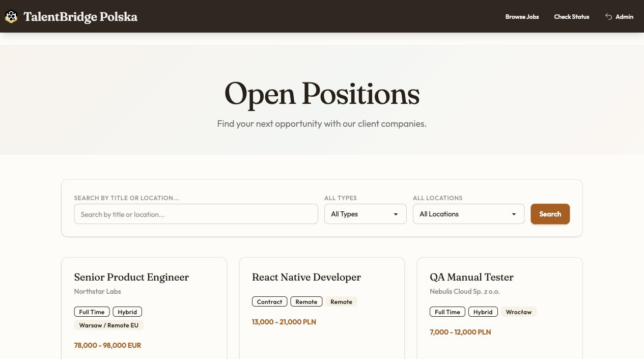Click the Open Positions heading
The image size is (644, 359).
coord(322,94)
